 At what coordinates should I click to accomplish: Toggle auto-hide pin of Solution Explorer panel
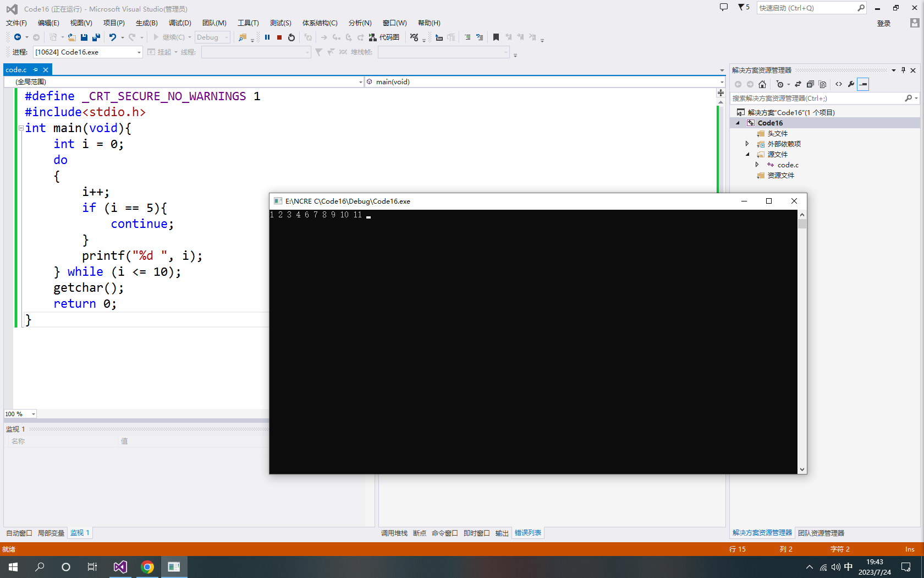pyautogui.click(x=903, y=70)
